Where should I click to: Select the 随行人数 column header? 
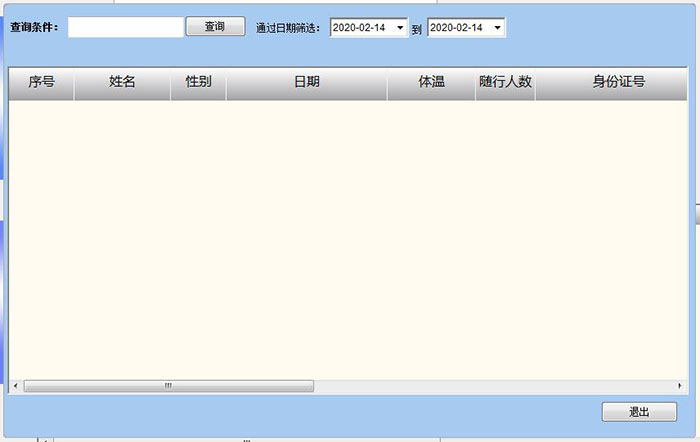505,83
